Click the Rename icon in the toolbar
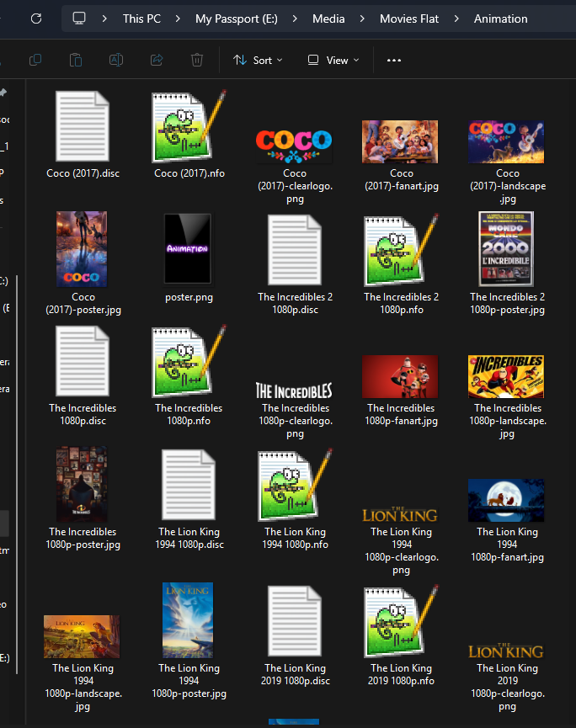 (x=116, y=60)
